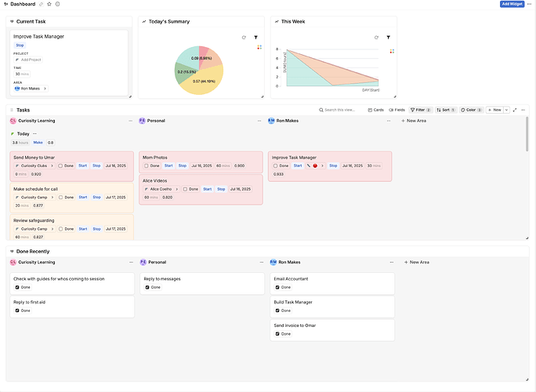Collapse the Current Task widget
The height and width of the screenshot is (392, 536).
(x=12, y=21)
